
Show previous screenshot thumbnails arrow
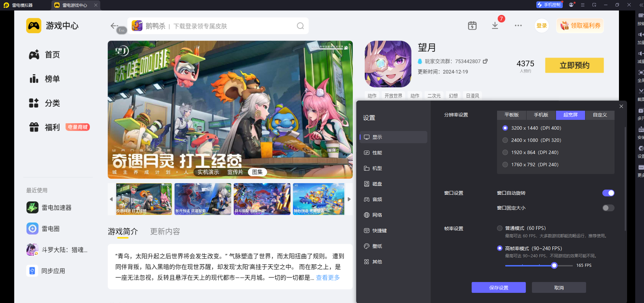point(111,199)
